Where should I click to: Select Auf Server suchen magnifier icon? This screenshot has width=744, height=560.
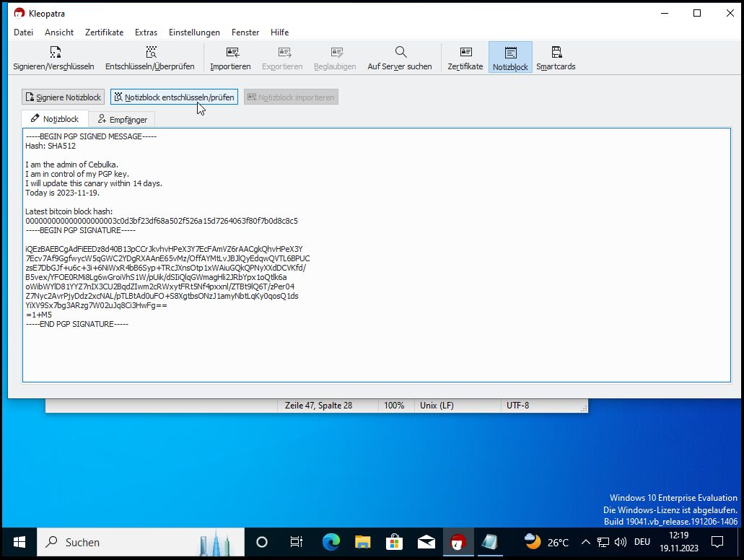400,52
